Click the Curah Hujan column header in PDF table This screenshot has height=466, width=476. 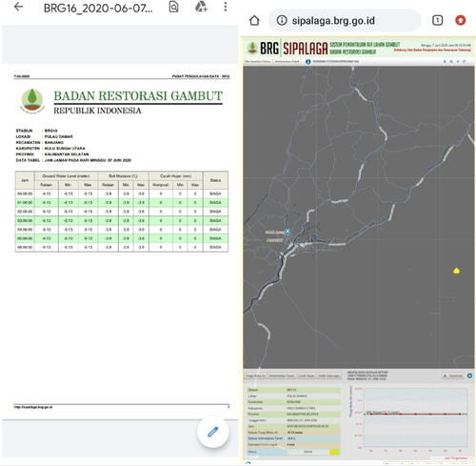(x=175, y=176)
